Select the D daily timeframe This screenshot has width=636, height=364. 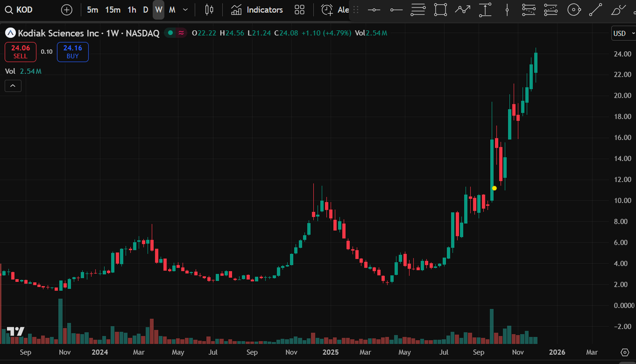point(145,10)
